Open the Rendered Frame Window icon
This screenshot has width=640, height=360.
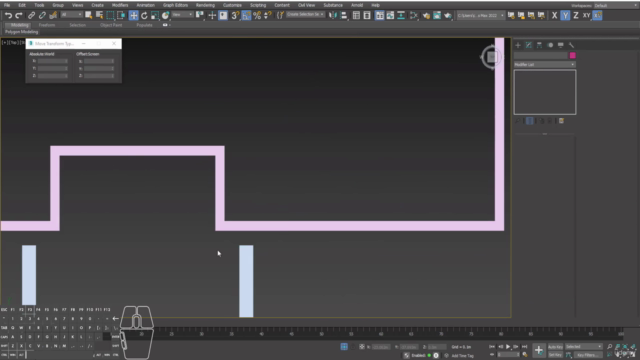pyautogui.click(x=437, y=16)
